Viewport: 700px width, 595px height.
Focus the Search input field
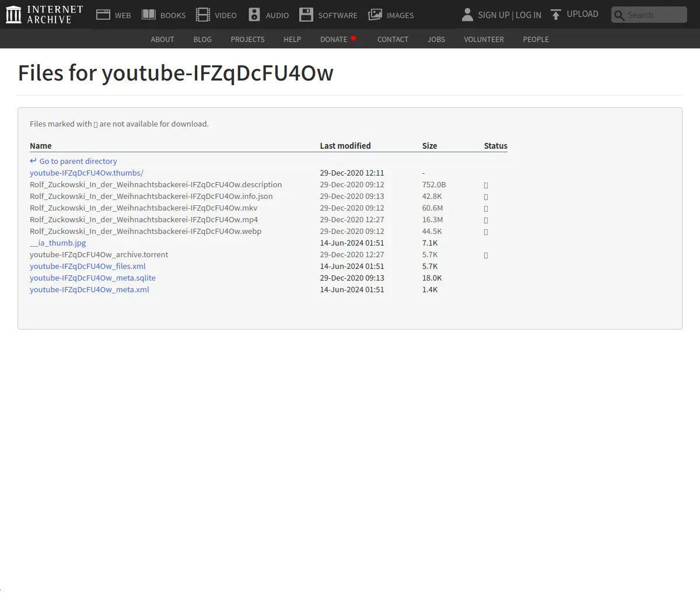pos(649,15)
